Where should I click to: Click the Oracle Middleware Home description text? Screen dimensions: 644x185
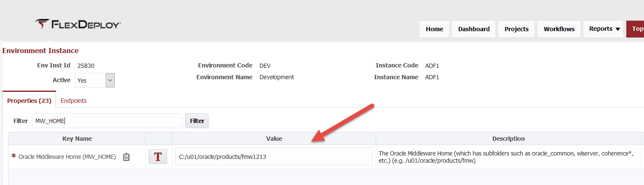pyautogui.click(x=505, y=157)
